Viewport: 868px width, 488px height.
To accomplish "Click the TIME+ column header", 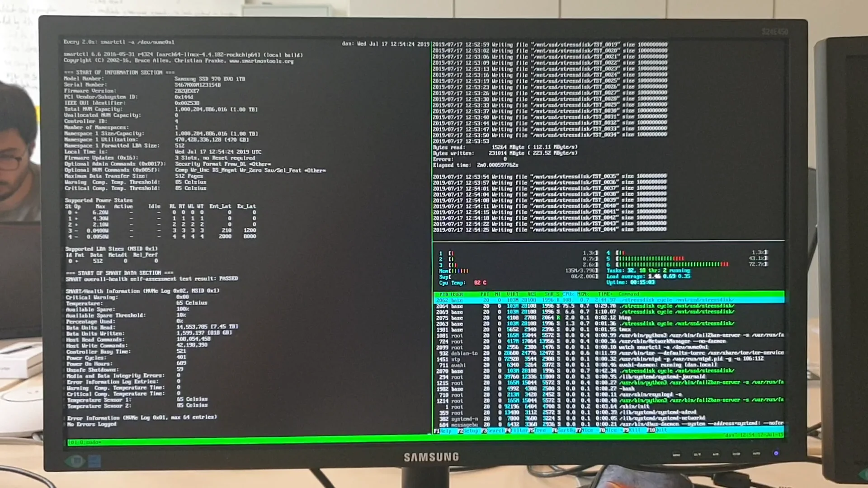I will [605, 294].
